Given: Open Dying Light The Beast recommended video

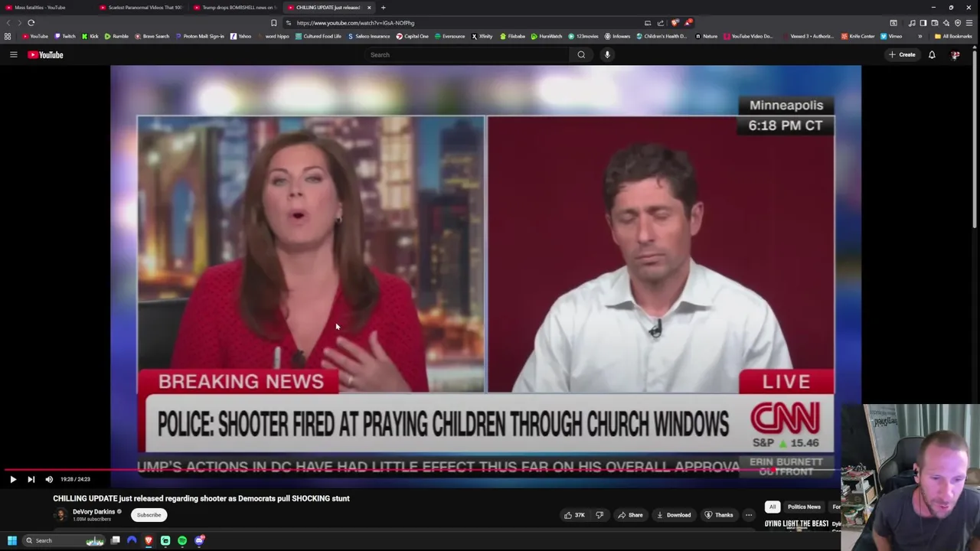Looking at the screenshot, I should click(x=796, y=524).
